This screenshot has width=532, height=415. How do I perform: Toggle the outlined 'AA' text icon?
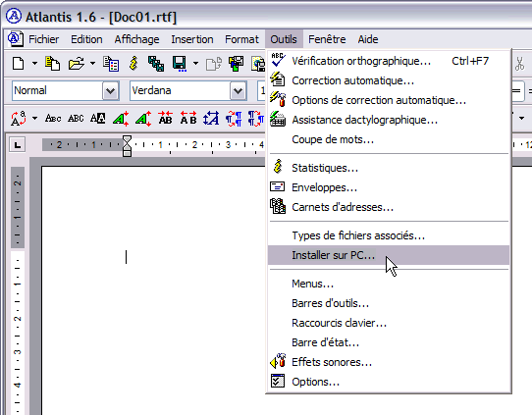98,119
